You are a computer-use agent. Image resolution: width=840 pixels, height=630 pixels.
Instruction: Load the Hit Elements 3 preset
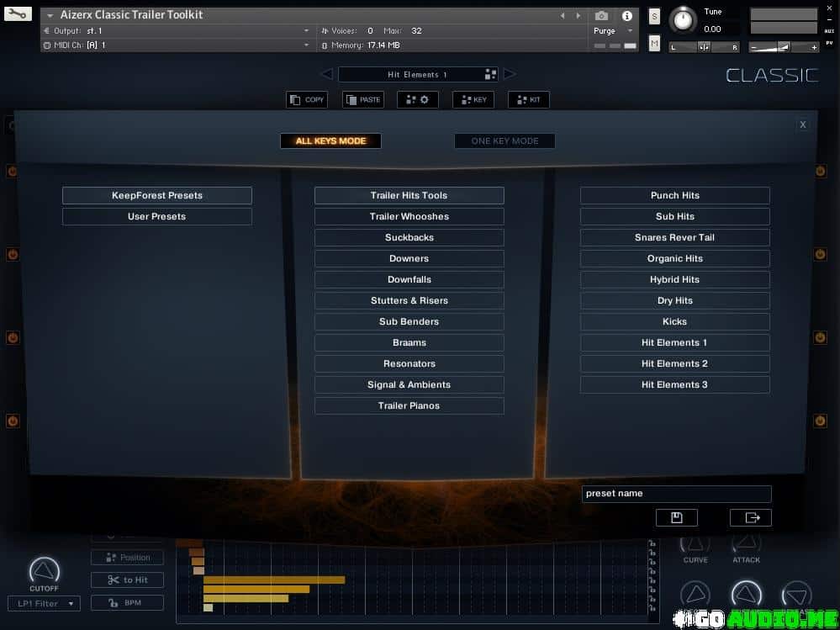tap(675, 384)
